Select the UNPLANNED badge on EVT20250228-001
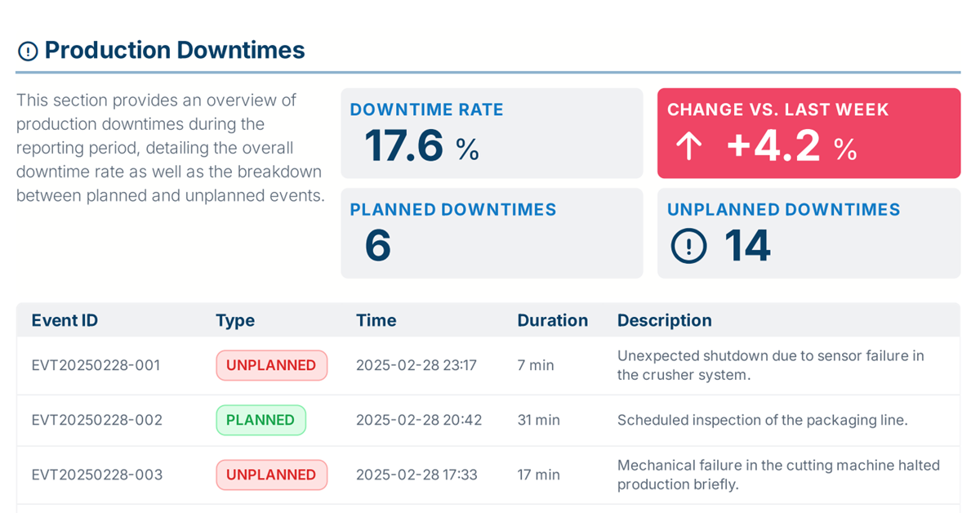Screen dimensions: 980x513 271,365
